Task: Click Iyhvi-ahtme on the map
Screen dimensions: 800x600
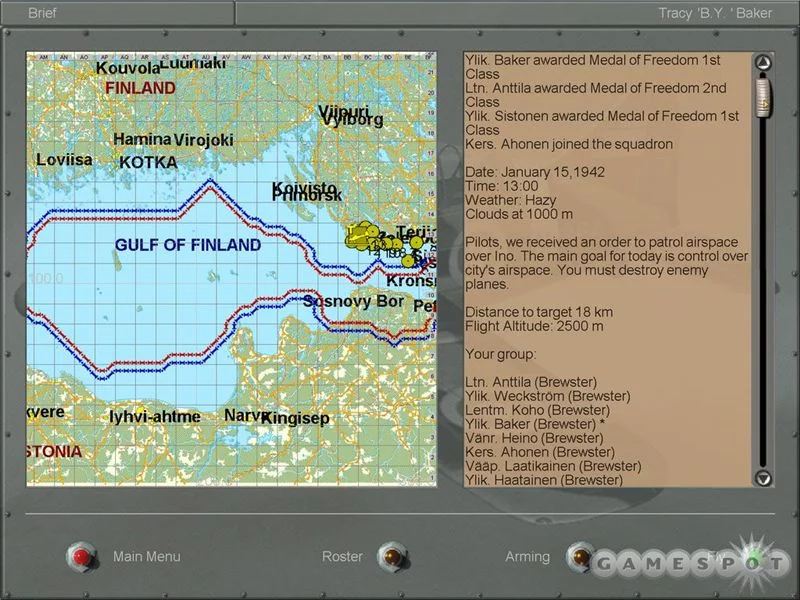Action: coord(155,416)
